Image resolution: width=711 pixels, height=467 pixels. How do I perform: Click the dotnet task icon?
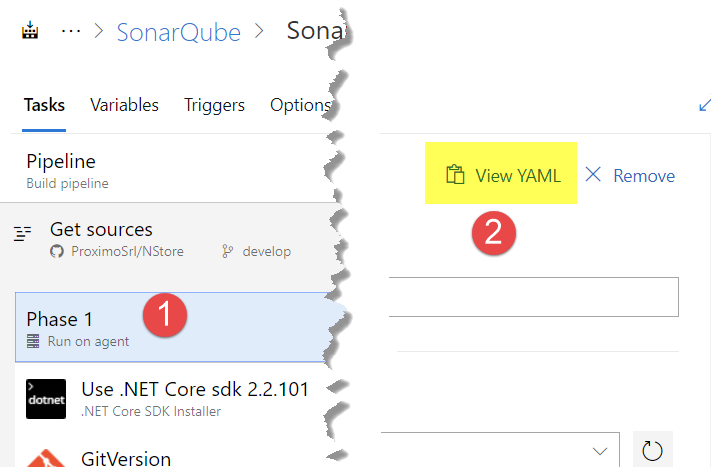pyautogui.click(x=46, y=399)
